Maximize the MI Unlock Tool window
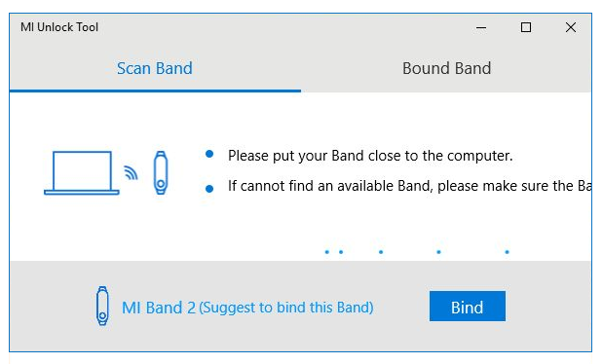 (x=526, y=27)
